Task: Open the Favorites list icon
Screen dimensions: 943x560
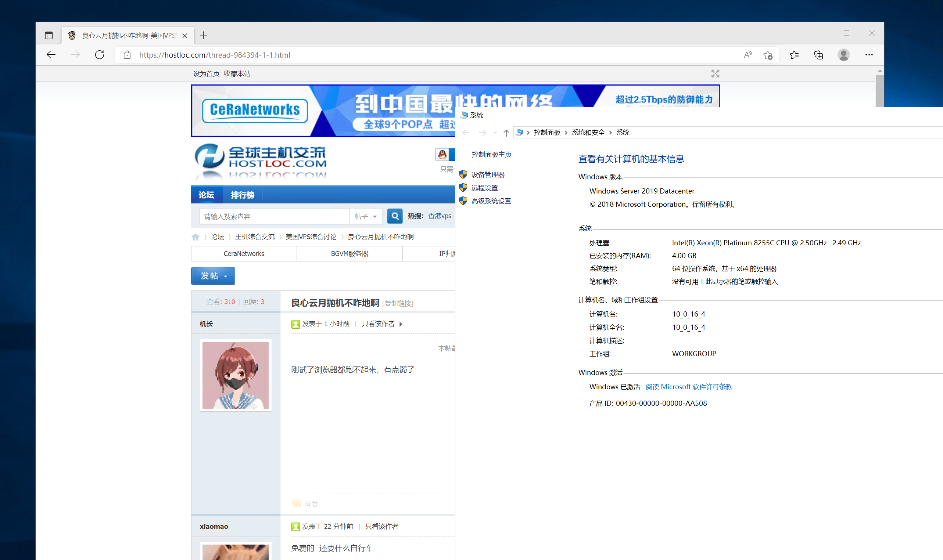Action: coord(794,55)
